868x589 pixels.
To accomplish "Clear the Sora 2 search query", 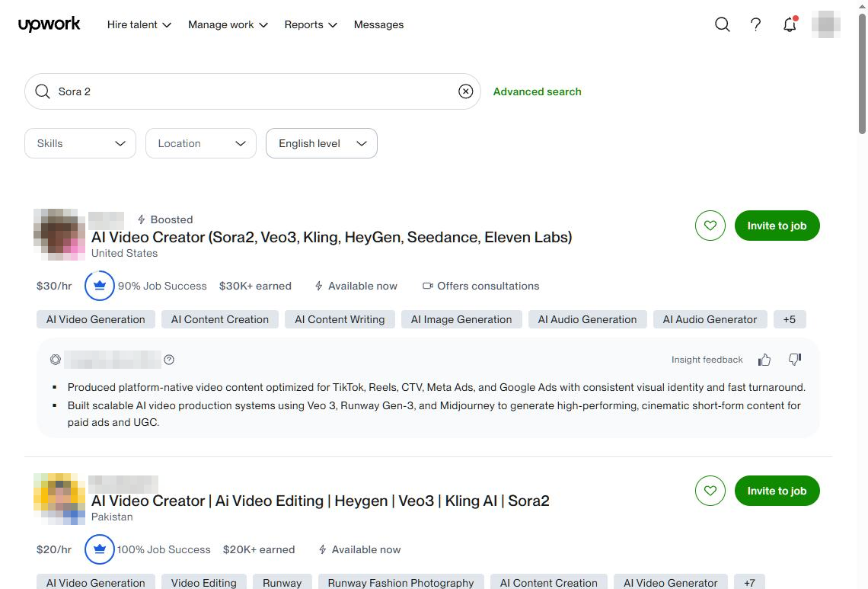I will tap(465, 91).
